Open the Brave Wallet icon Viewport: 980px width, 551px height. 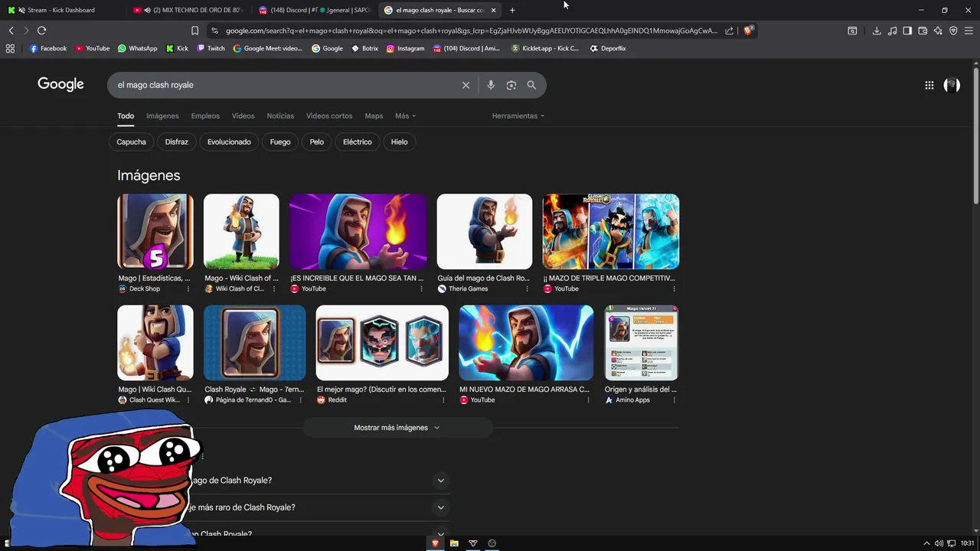(923, 31)
